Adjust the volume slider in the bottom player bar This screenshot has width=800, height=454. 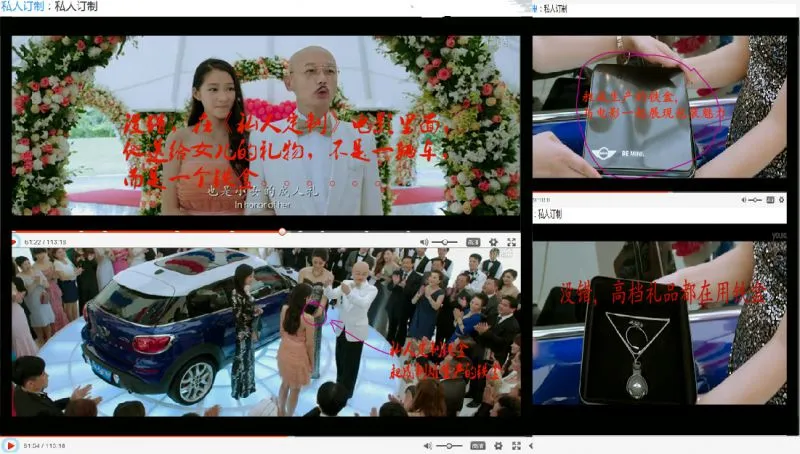coord(449,446)
